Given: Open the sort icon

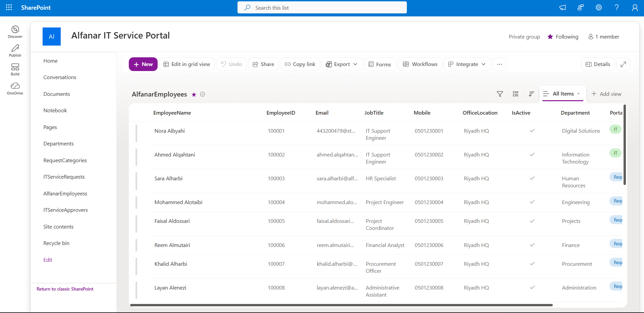Looking at the screenshot, I should point(531,94).
